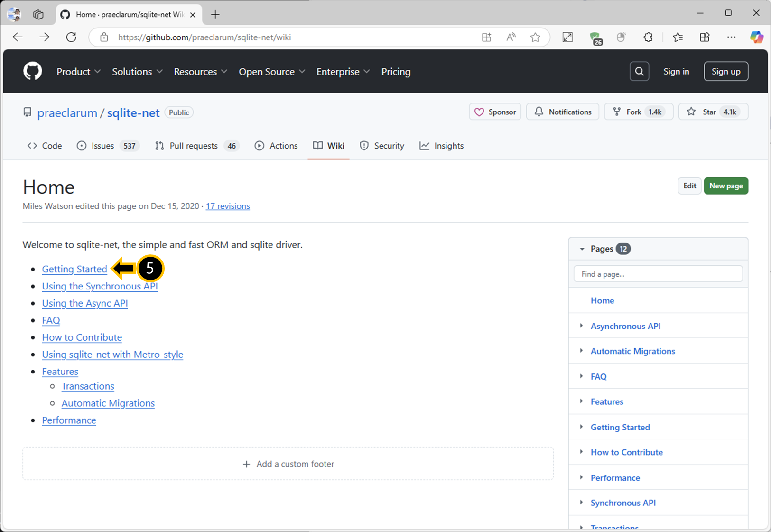
Task: Open the browser extensions puzzle icon
Action: coord(648,37)
